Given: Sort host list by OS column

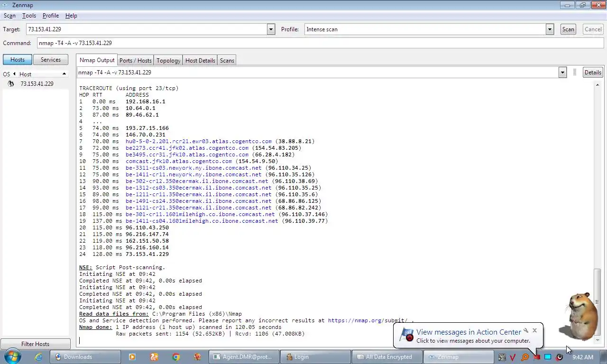Looking at the screenshot, I should pyautogui.click(x=6, y=74).
